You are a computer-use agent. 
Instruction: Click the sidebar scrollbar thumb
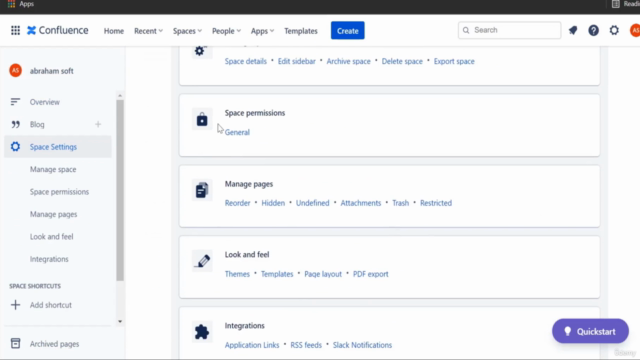[120, 190]
